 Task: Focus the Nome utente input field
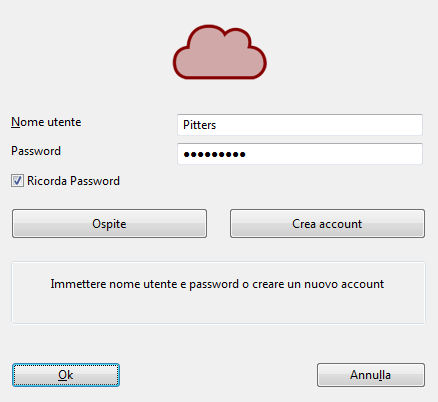click(x=300, y=125)
